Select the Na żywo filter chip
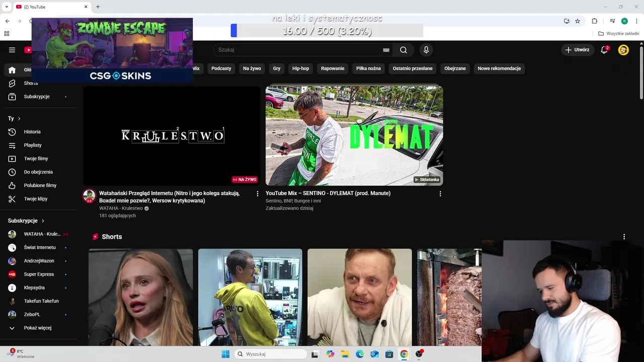 [252, 68]
